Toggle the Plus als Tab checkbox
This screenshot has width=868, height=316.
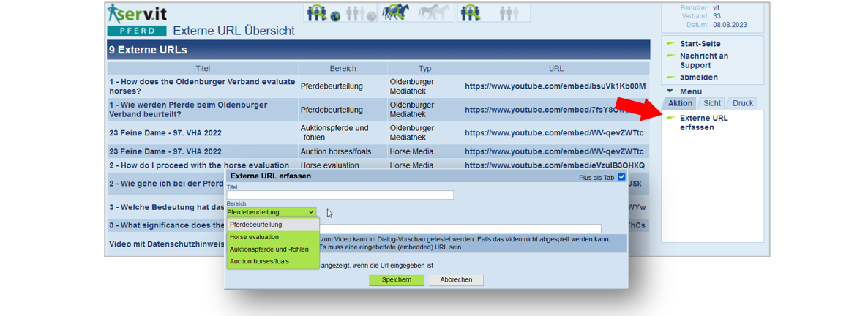pyautogui.click(x=621, y=176)
